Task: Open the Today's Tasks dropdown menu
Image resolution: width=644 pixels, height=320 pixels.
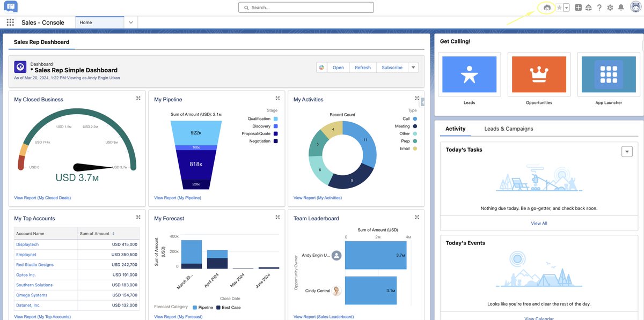Action: (627, 151)
